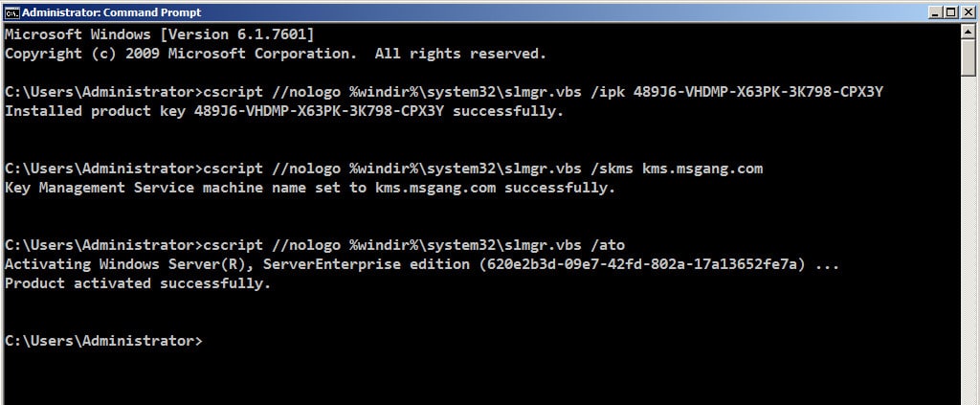Image resolution: width=980 pixels, height=405 pixels.
Task: Click the Windows version 6.1.7601 line
Action: click(x=160, y=34)
